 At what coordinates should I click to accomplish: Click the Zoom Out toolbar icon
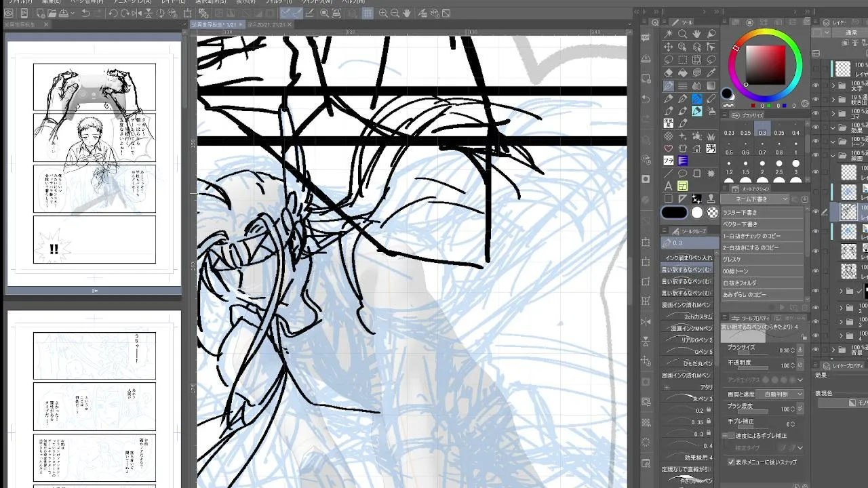click(x=395, y=13)
